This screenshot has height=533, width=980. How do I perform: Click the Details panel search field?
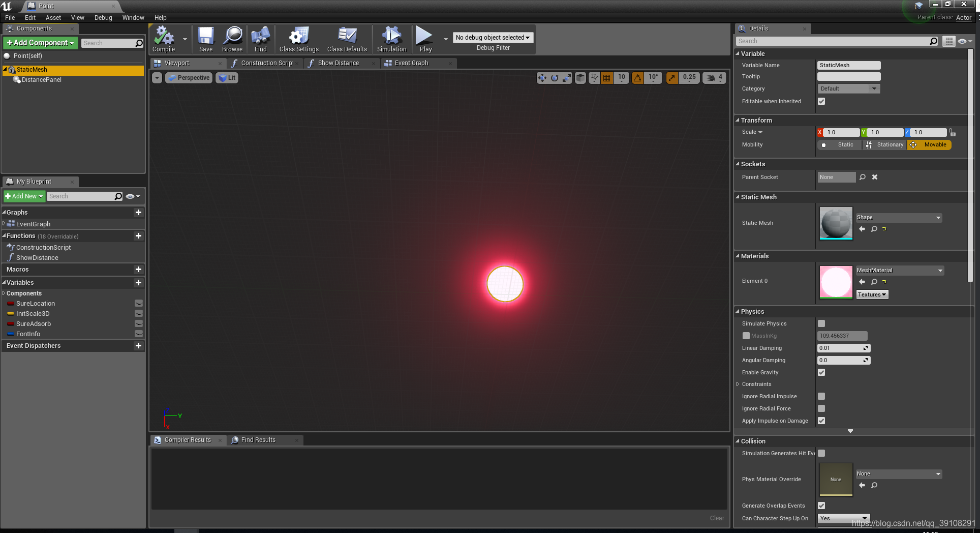[x=834, y=41]
